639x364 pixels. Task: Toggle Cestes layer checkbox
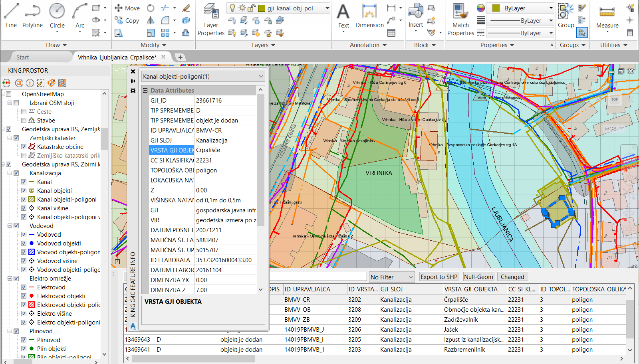click(x=24, y=112)
